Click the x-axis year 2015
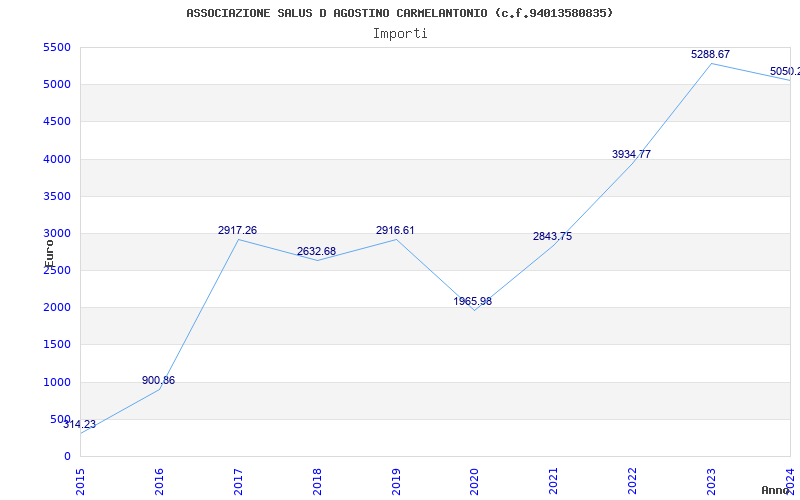This screenshot has height=500, width=800. point(80,482)
